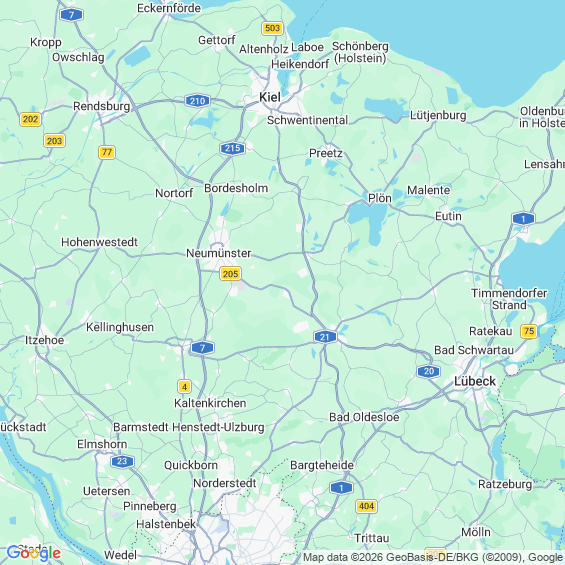Click the A215 highway shield near Bordesholm
This screenshot has width=565, height=565.
(x=232, y=148)
